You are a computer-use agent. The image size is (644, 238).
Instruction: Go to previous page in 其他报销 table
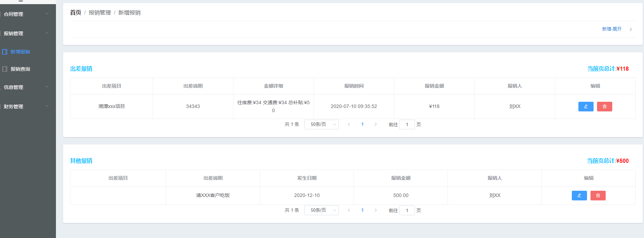coord(349,210)
